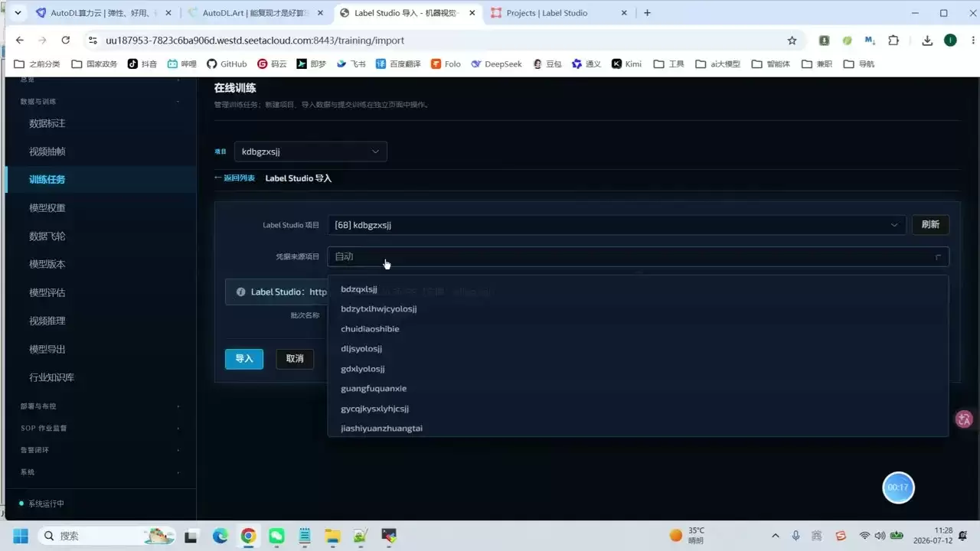This screenshot has height=551, width=980.
Task: Reload the page with browser refresh icon
Action: coord(66,40)
